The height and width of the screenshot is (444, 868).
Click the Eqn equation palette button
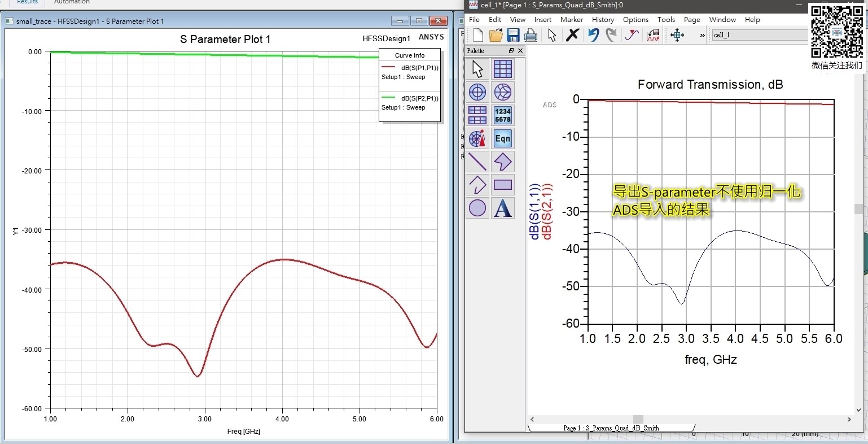[502, 138]
